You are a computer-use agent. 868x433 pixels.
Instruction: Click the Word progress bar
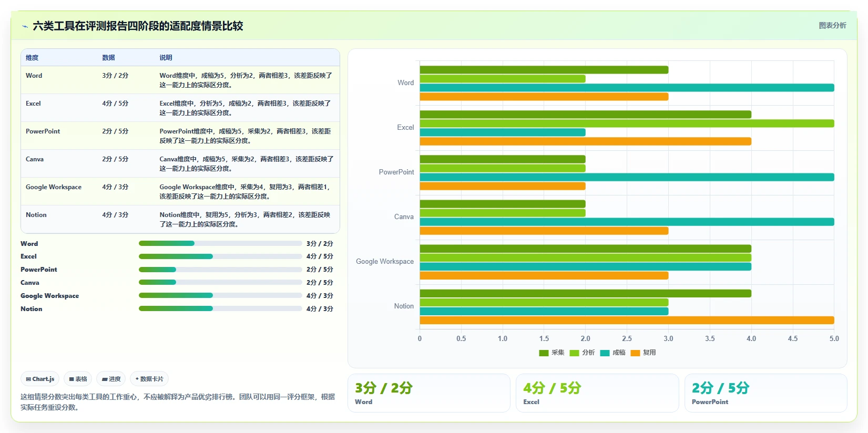point(220,243)
